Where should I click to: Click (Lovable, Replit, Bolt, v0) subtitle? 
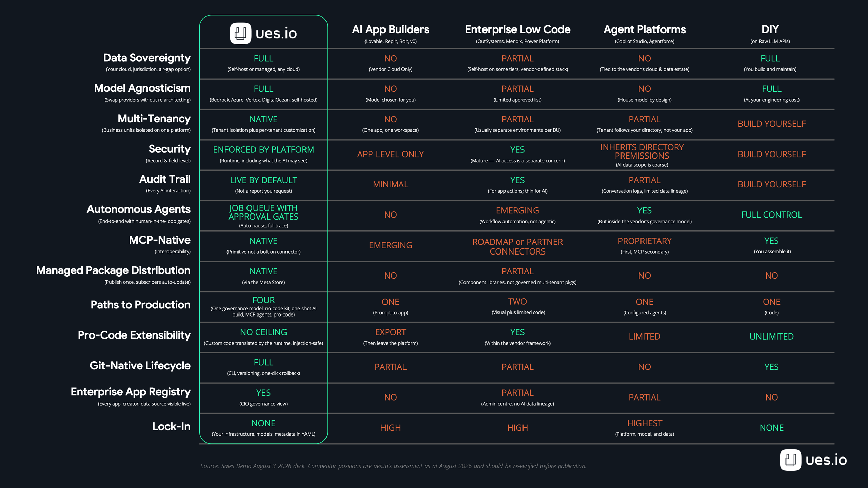coord(391,41)
